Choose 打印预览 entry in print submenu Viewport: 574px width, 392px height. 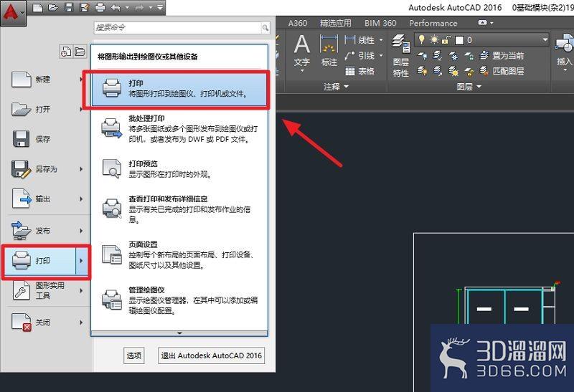179,168
